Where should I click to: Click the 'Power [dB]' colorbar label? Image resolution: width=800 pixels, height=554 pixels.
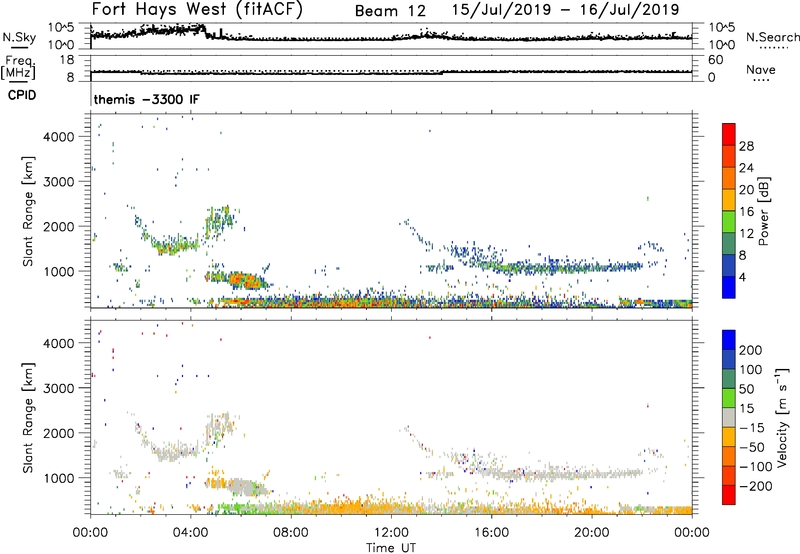click(764, 211)
